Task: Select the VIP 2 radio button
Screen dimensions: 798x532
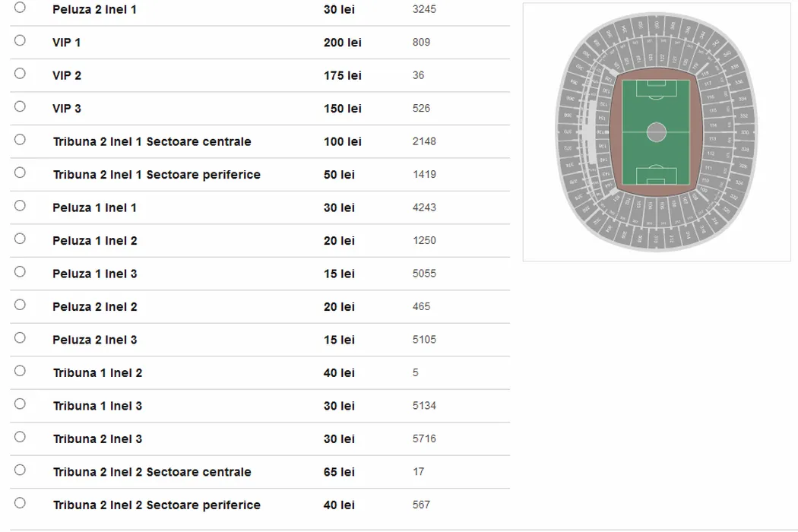Action: [x=20, y=74]
